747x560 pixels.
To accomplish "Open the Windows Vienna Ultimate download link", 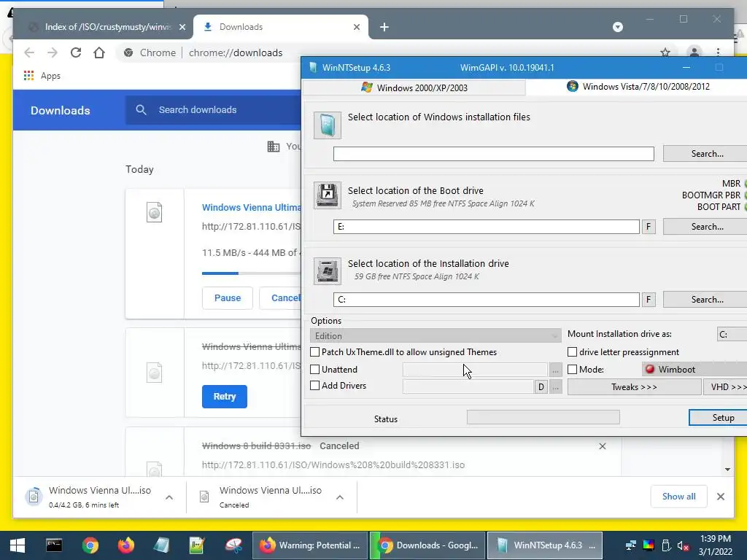I will pyautogui.click(x=252, y=208).
